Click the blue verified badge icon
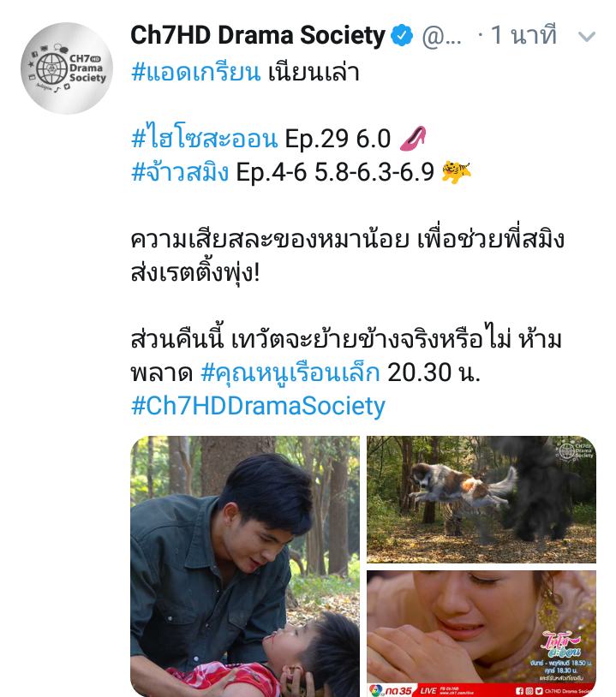The width and height of the screenshot is (616, 697). pos(402,35)
